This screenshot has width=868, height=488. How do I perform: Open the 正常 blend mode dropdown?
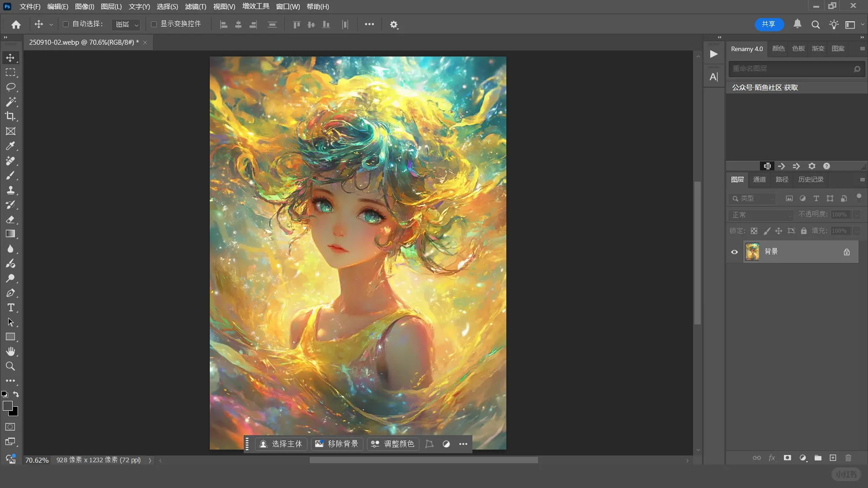pyautogui.click(x=761, y=215)
